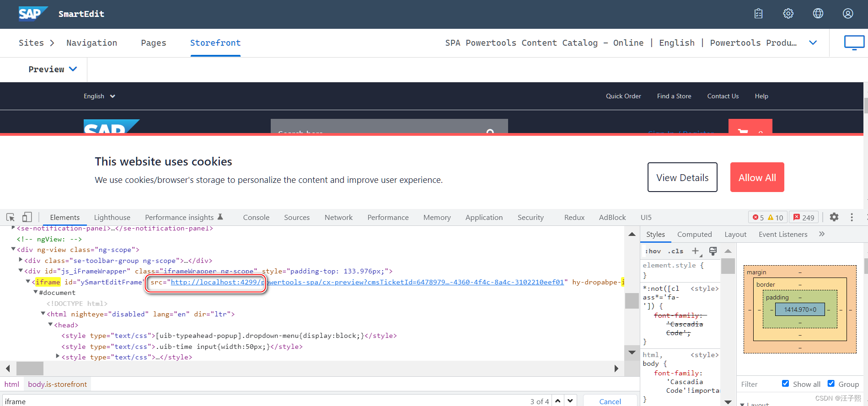868x406 pixels.
Task: Activate DevTools inspect element picker
Action: pyautogui.click(x=11, y=217)
